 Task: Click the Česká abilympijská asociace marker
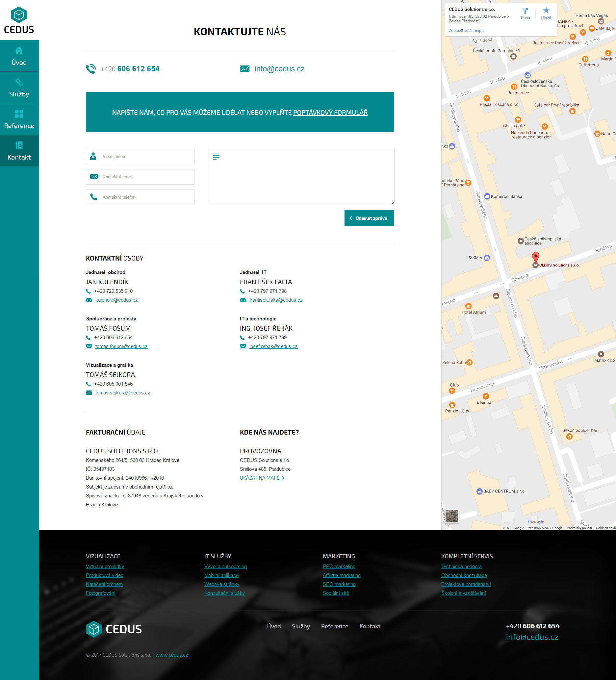[x=521, y=241]
